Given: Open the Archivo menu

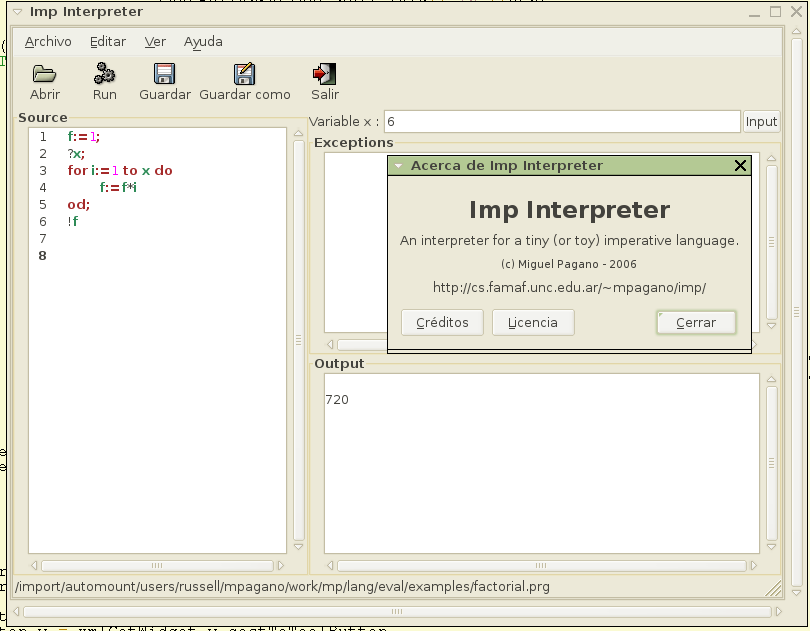Looking at the screenshot, I should (48, 42).
